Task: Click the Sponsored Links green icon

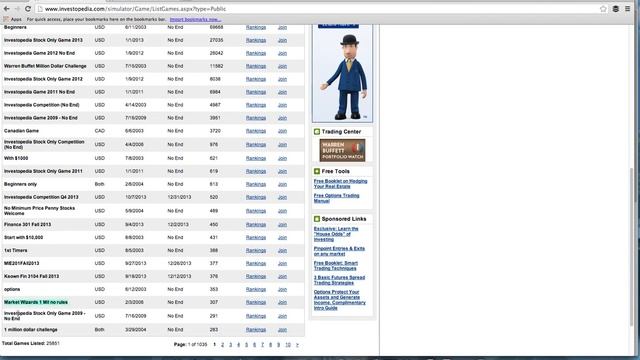Action: click(x=317, y=219)
